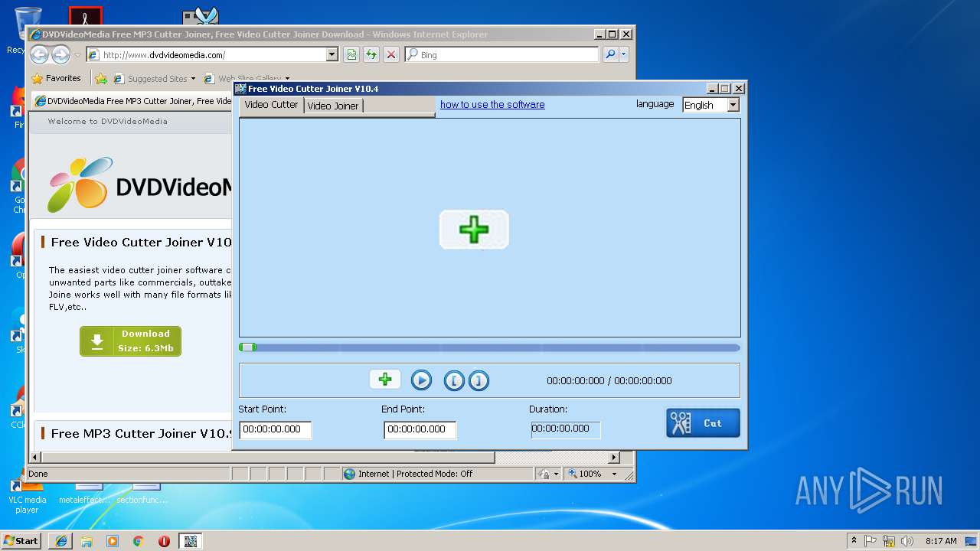Switch to the Video Joiner tab
The width and height of the screenshot is (980, 551).
coord(333,106)
